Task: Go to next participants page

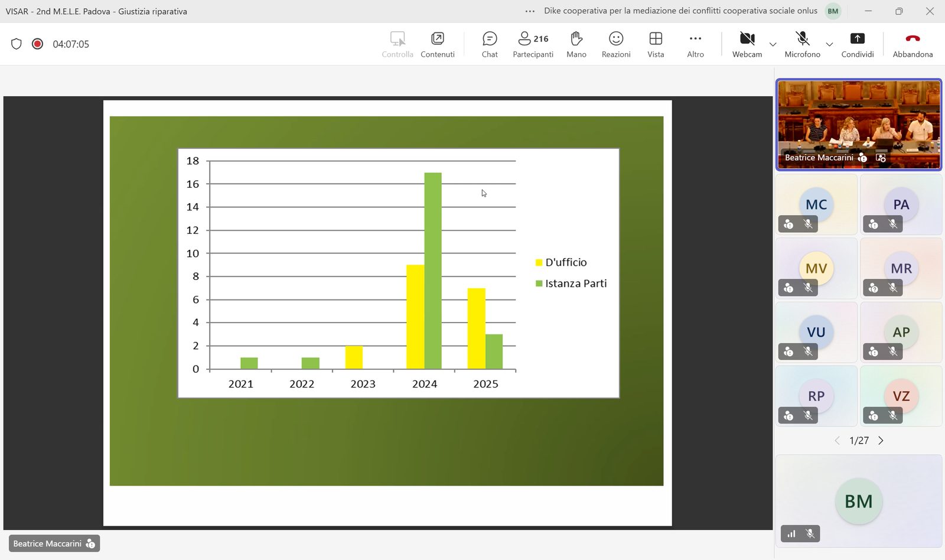Action: pos(881,441)
